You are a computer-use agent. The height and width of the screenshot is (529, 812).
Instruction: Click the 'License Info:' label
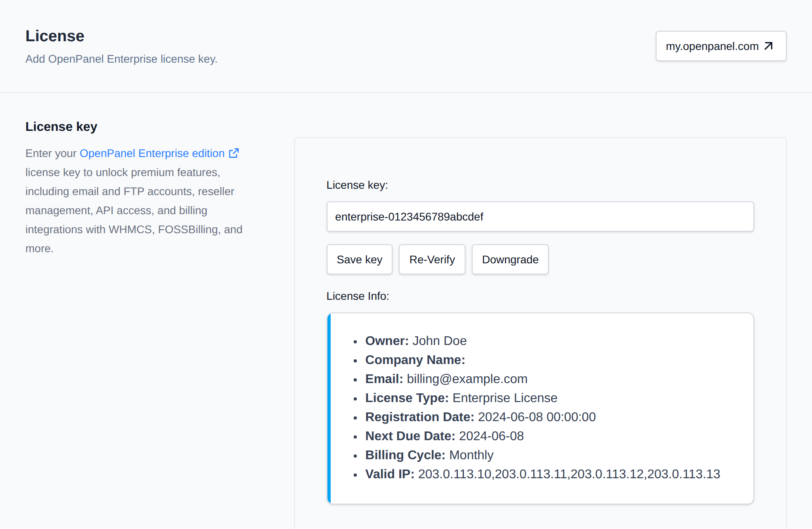tap(358, 296)
